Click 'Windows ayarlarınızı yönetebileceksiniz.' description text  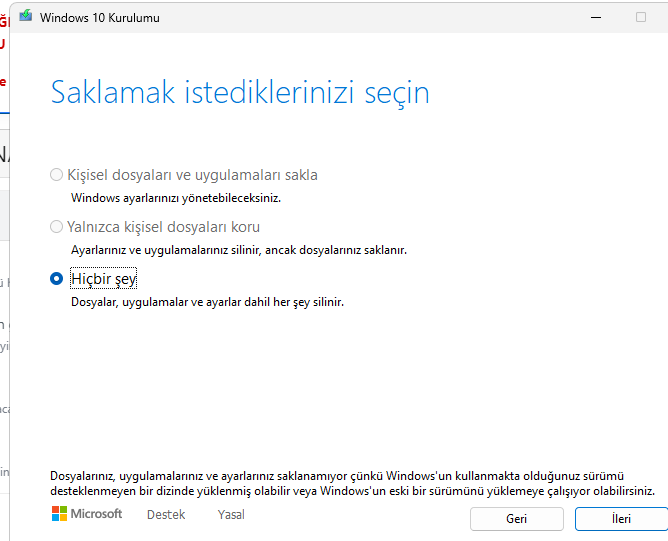coord(176,198)
